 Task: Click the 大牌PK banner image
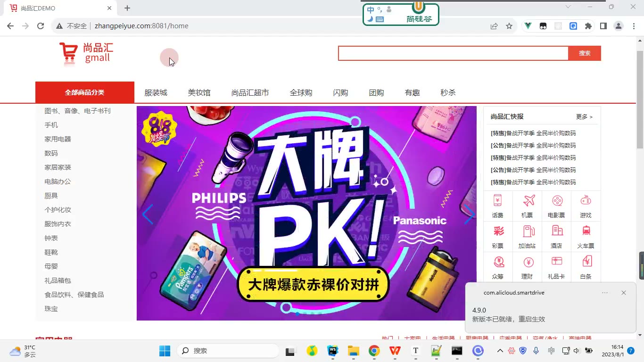coord(306,213)
